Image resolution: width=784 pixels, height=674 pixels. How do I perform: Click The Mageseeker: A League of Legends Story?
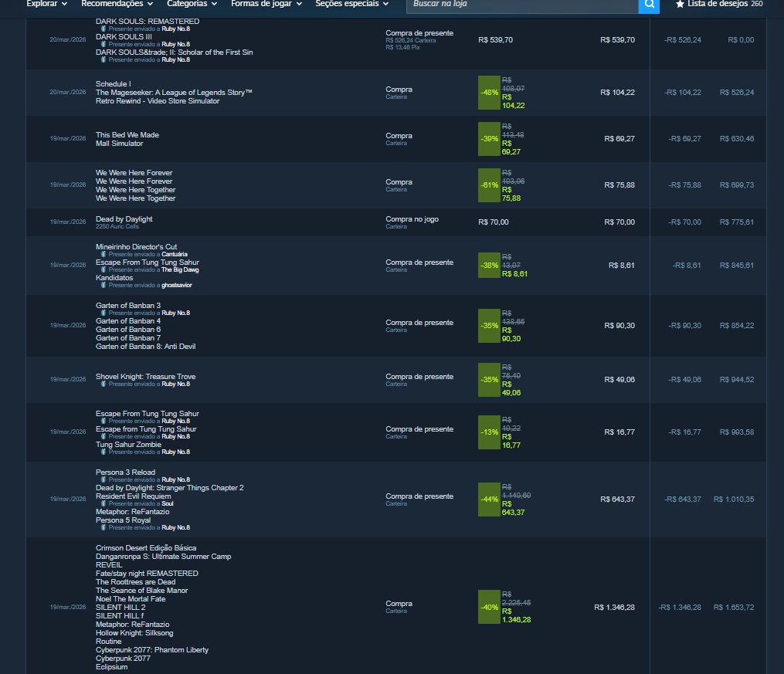point(174,93)
